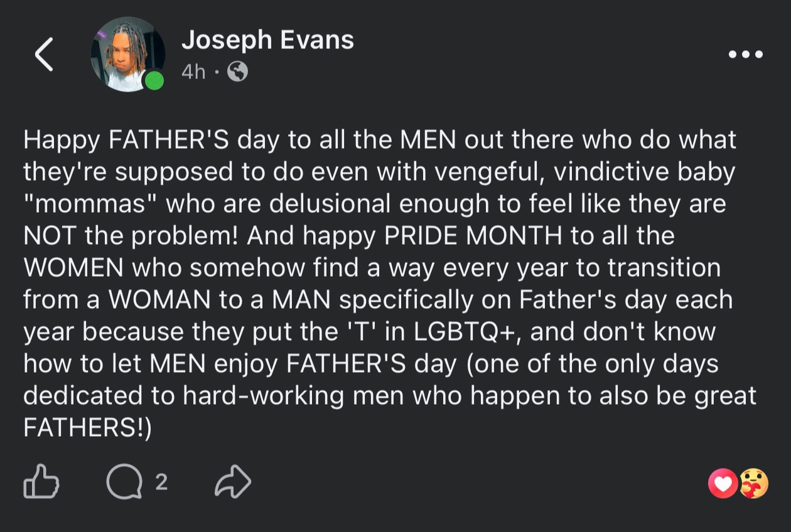Open the three-dot post options menu
The width and height of the screenshot is (791, 532).
[746, 55]
